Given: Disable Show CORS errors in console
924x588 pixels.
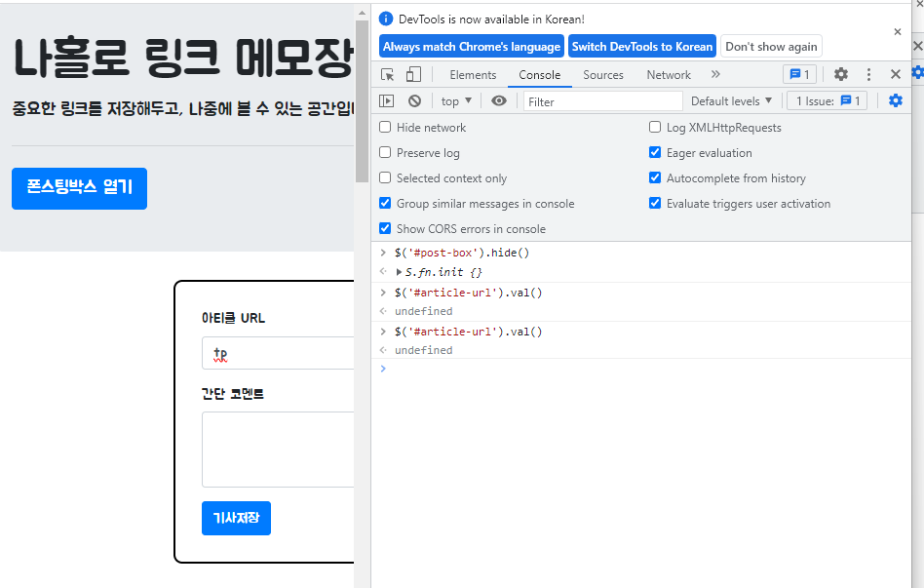Looking at the screenshot, I should pos(385,228).
